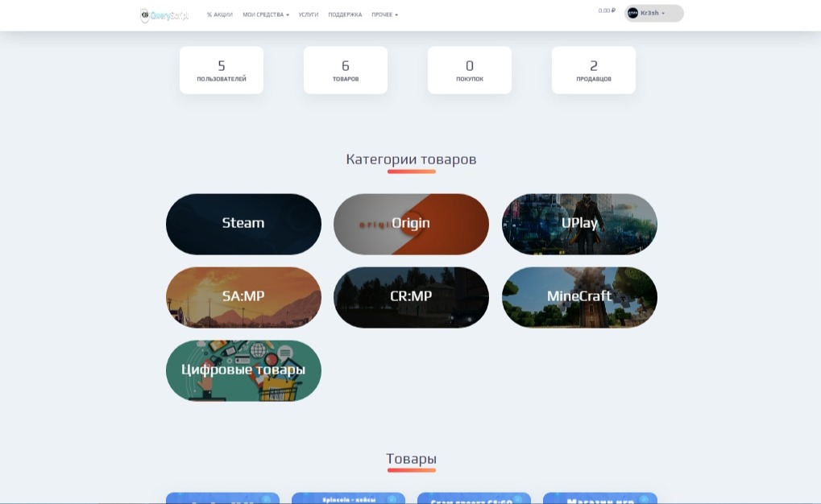
Task: Open the MineCraft category tile
Action: coord(579,297)
